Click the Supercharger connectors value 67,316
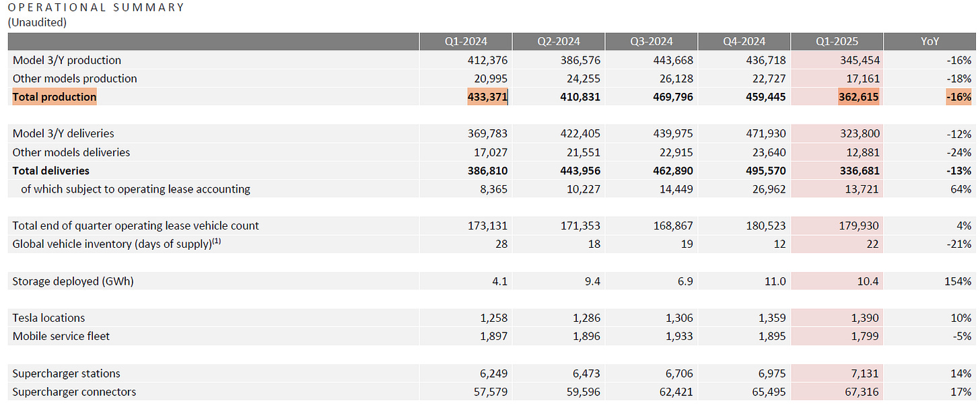This screenshot has height=410, width=980. (x=862, y=391)
